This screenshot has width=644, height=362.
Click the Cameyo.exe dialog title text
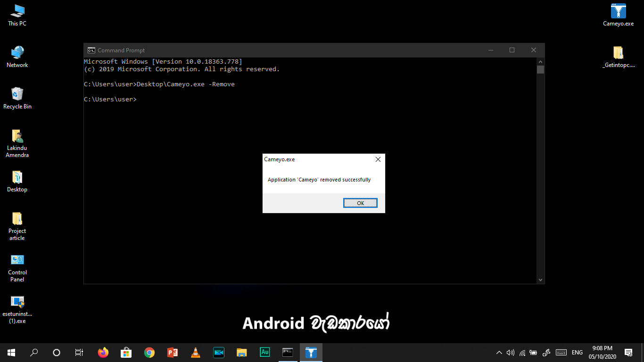(x=279, y=159)
